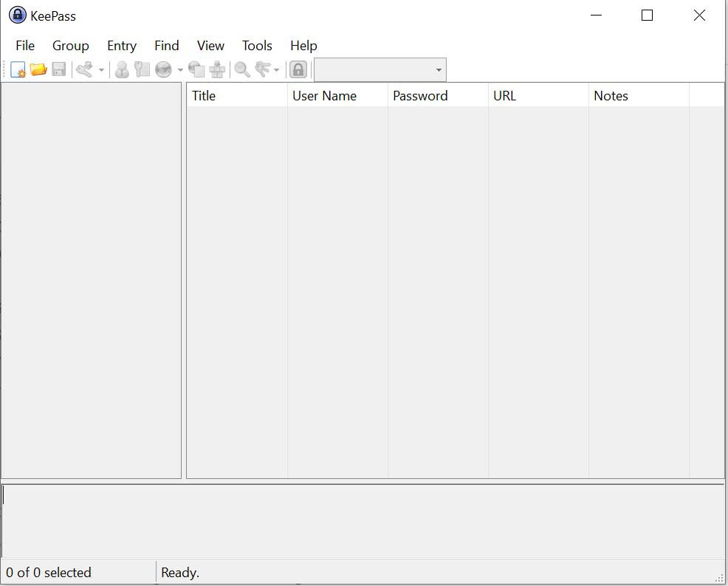Click the Perform Auto-Type icon

pyautogui.click(x=217, y=69)
